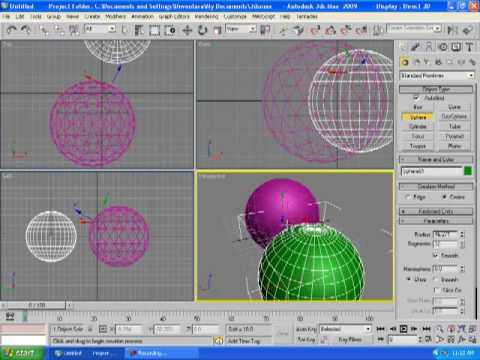The height and width of the screenshot is (360, 480).
Task: Open the reference coordinate system View dropdown
Action: pos(241,29)
